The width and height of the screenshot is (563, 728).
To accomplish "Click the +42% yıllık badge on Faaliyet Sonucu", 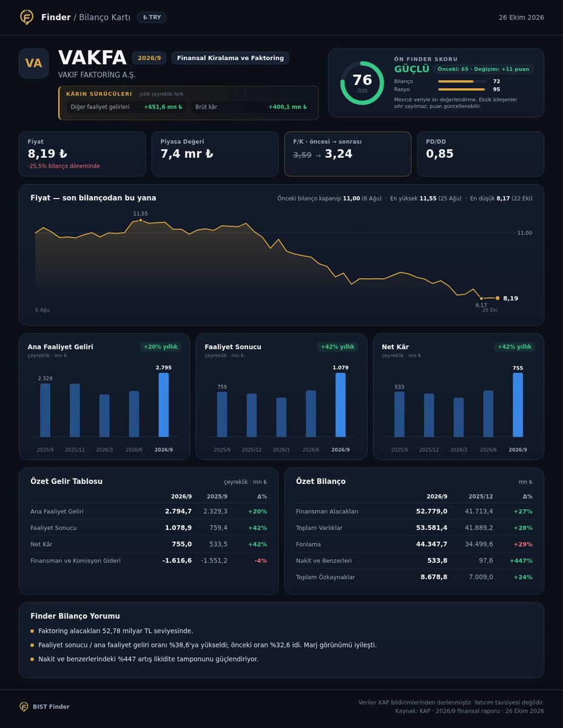I will [x=337, y=347].
